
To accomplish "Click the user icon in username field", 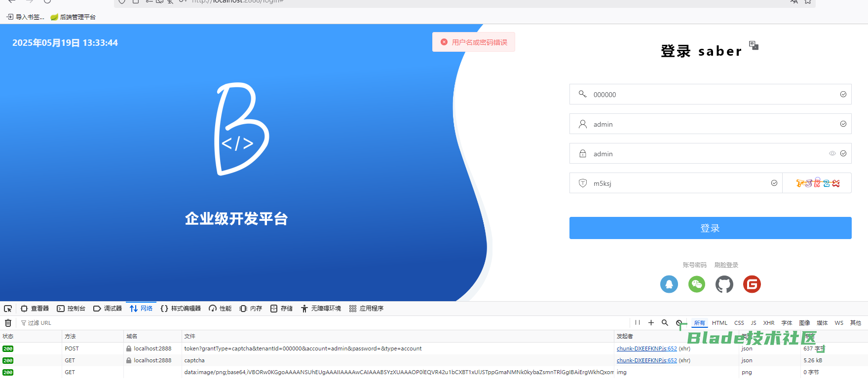I will pyautogui.click(x=583, y=124).
